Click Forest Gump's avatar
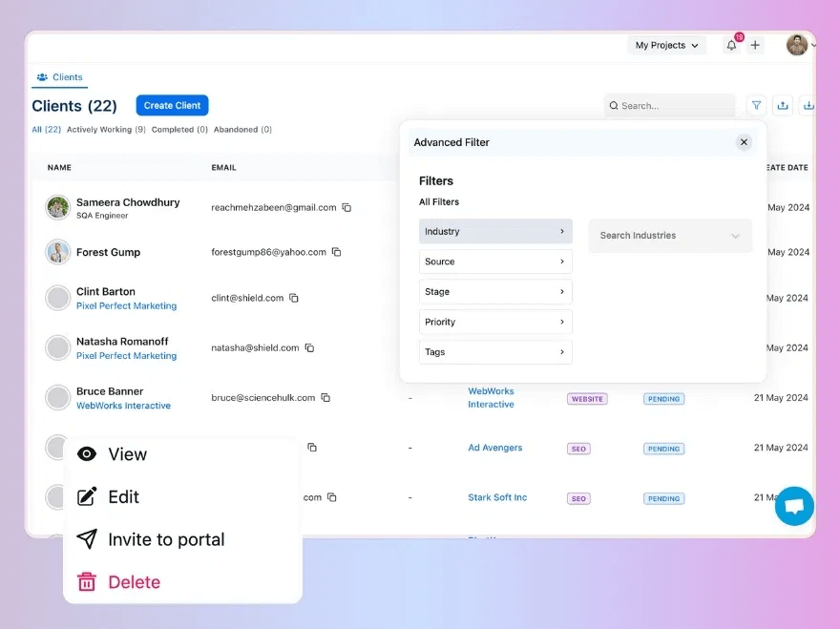 [57, 252]
